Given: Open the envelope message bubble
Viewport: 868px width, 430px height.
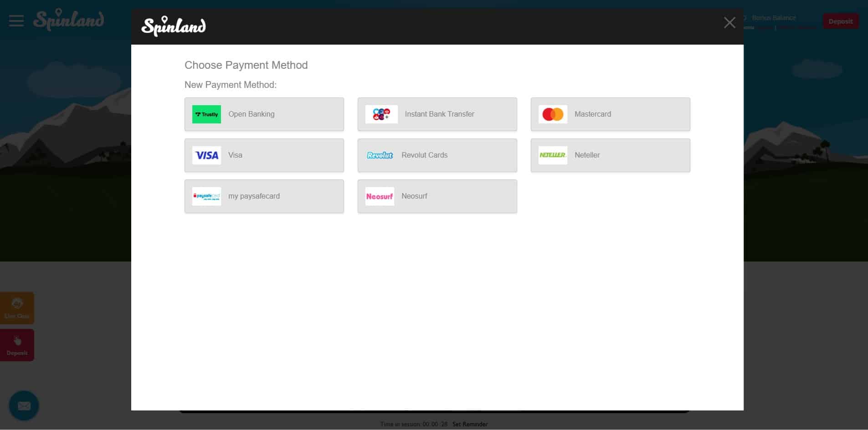Looking at the screenshot, I should pyautogui.click(x=24, y=405).
